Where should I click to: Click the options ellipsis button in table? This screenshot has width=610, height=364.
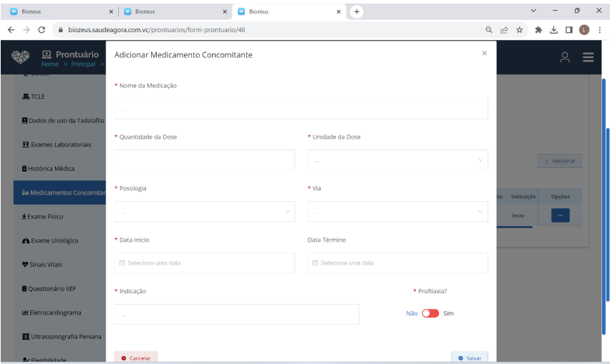(x=560, y=215)
